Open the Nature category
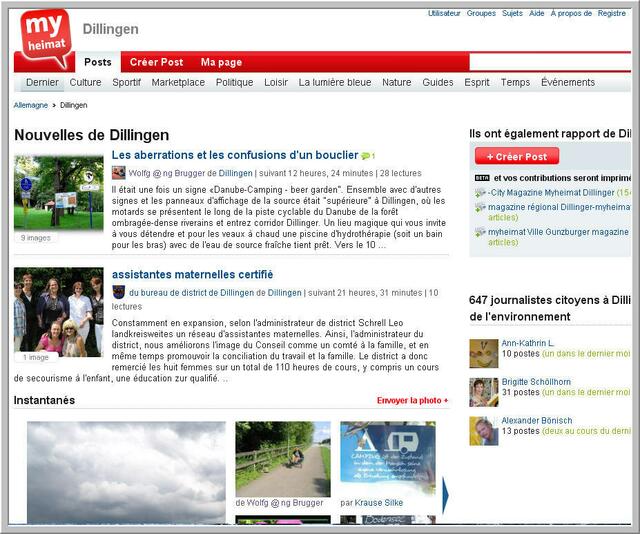The width and height of the screenshot is (640, 534). click(397, 82)
